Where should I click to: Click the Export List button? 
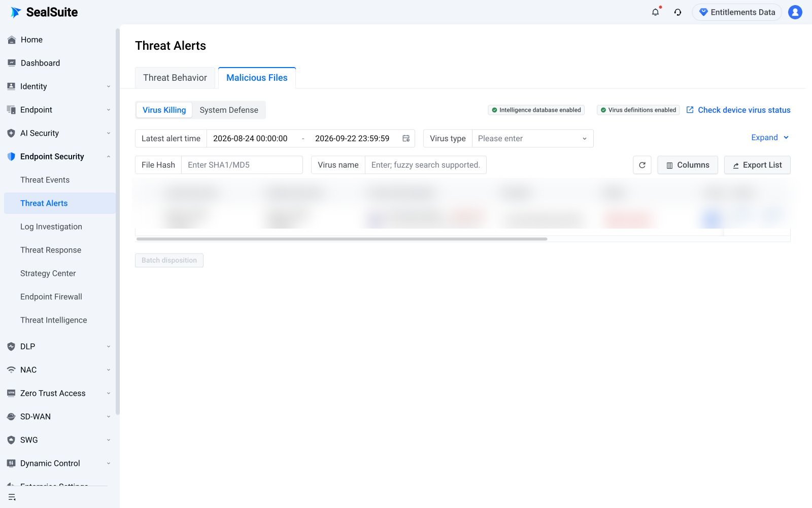point(757,165)
